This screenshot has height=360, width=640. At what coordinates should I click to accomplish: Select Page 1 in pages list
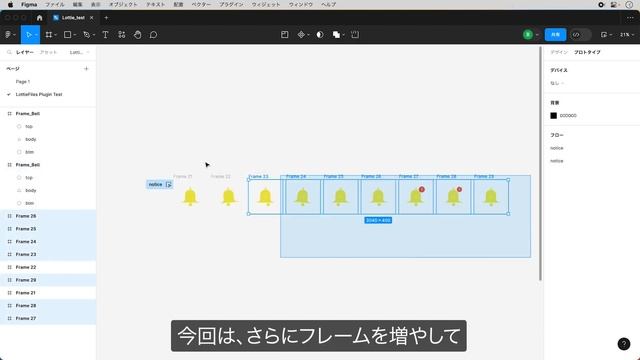[22, 82]
